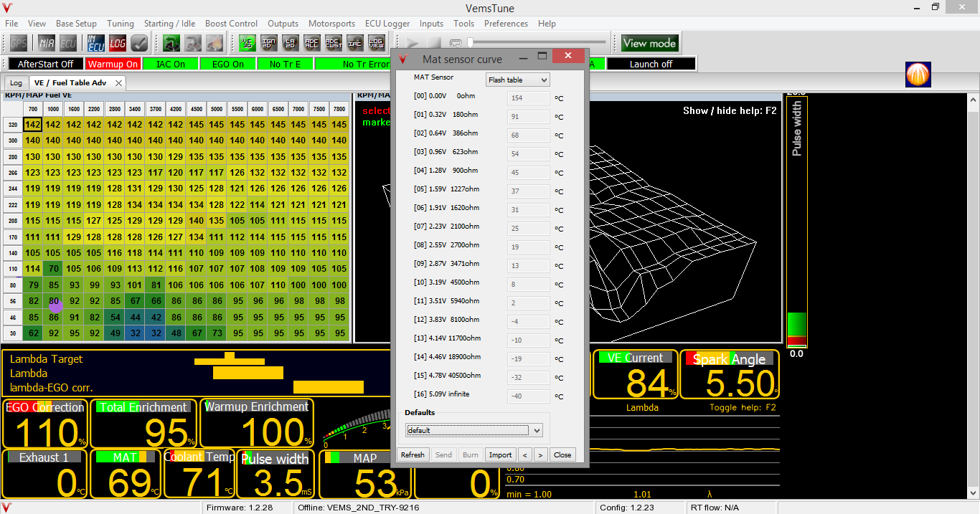The width and height of the screenshot is (980, 514).
Task: Switch to the Log tab
Action: click(x=16, y=83)
